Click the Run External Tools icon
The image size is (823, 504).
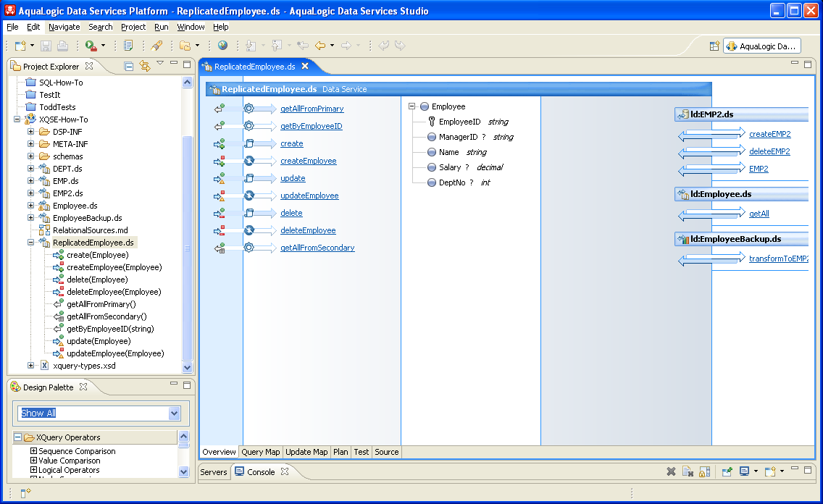91,46
